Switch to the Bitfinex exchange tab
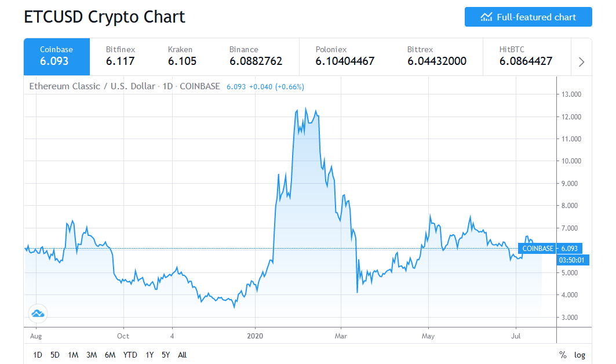616x364 pixels. 120,57
